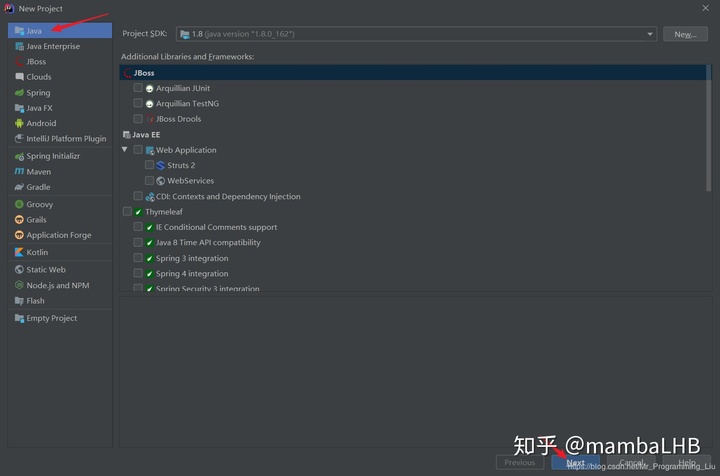Click the Arquillian TestNG icon
Screen dimensions: 720x476
pos(149,104)
